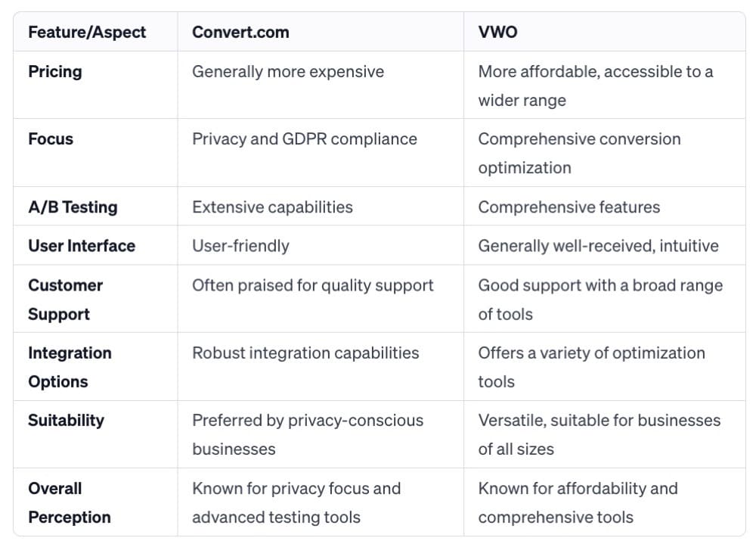This screenshot has height=544, width=756.
Task: Select the "Robust integration capabilities" cell
Action: pos(305,353)
